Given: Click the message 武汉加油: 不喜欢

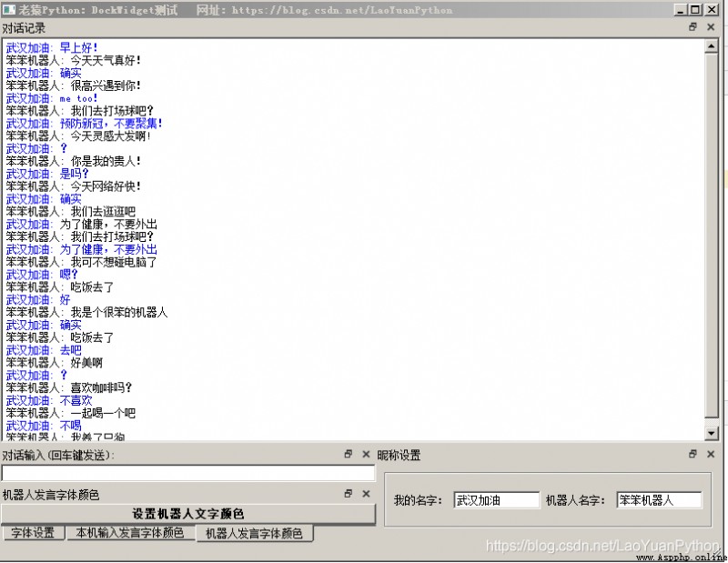Looking at the screenshot, I should tap(49, 400).
